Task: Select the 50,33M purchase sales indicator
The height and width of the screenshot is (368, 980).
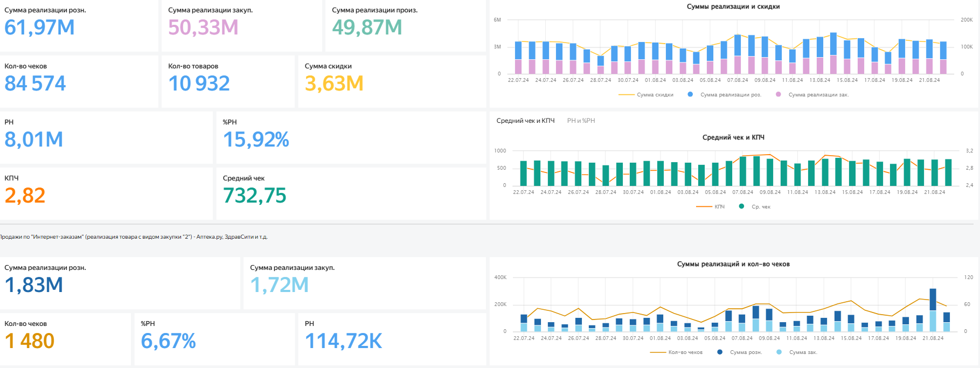Action: point(203,27)
